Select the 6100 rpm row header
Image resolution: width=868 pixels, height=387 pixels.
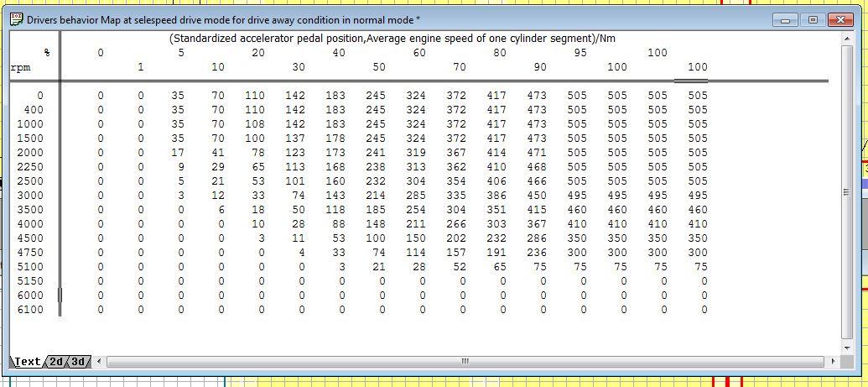30,309
